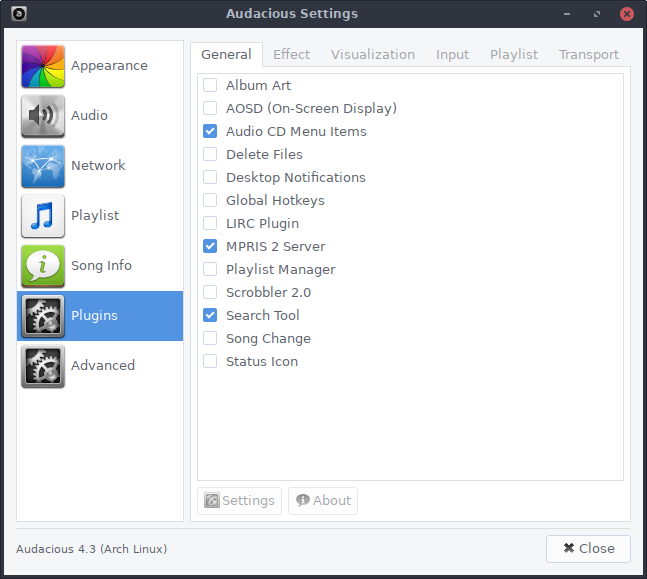Toggle the Status Icon plugin checkbox
Screen dimensions: 647x579
pyautogui.click(x=210, y=362)
